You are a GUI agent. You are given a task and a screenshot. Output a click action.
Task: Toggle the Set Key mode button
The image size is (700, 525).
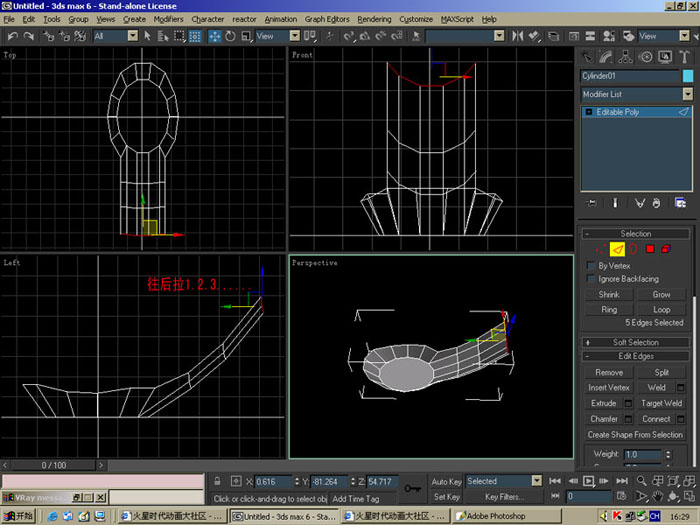pos(446,496)
